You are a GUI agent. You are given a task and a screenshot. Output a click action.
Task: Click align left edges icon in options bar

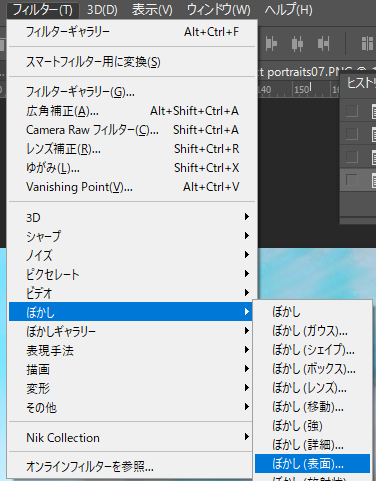tap(271, 44)
